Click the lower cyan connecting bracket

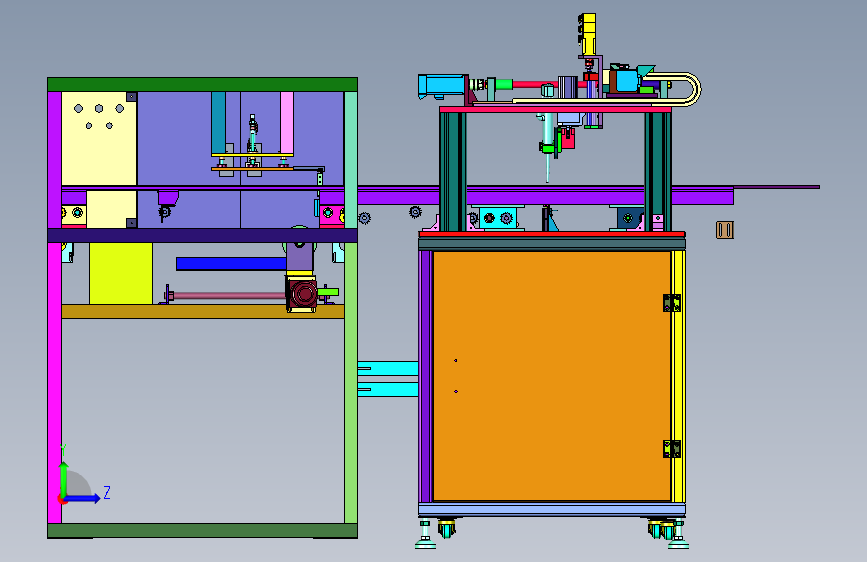click(x=388, y=389)
